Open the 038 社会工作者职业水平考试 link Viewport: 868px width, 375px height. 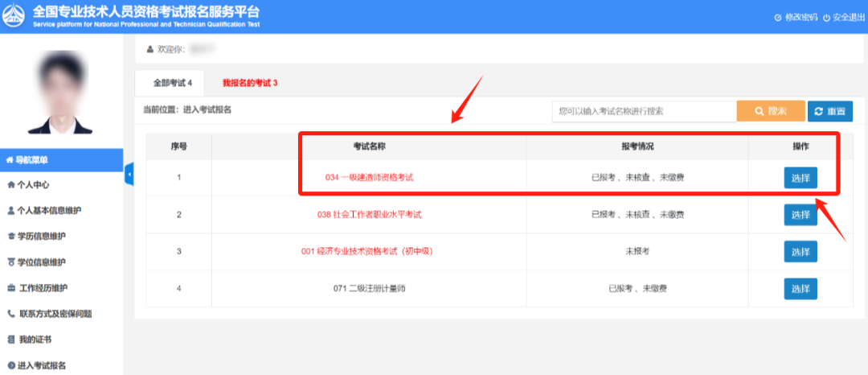coord(369,214)
